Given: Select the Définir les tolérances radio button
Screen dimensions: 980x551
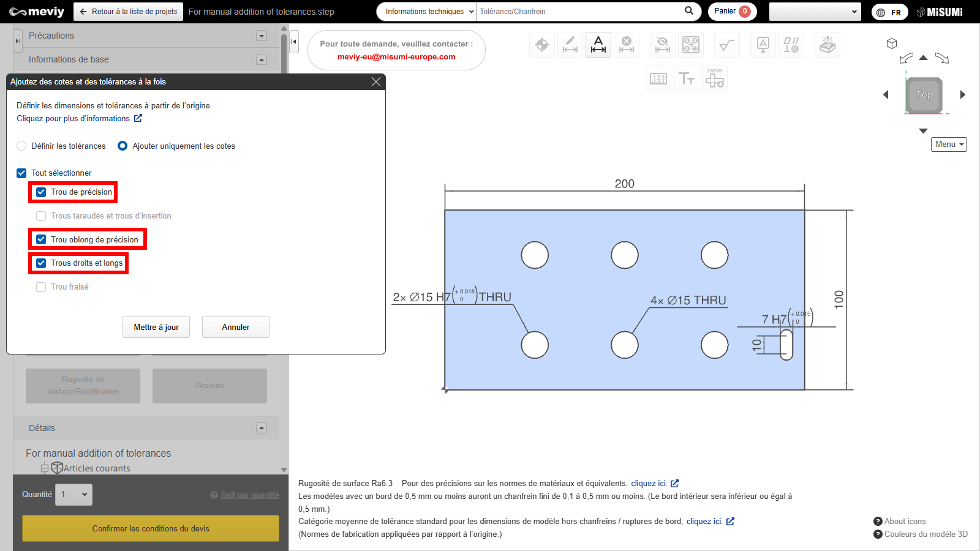Looking at the screenshot, I should [21, 146].
